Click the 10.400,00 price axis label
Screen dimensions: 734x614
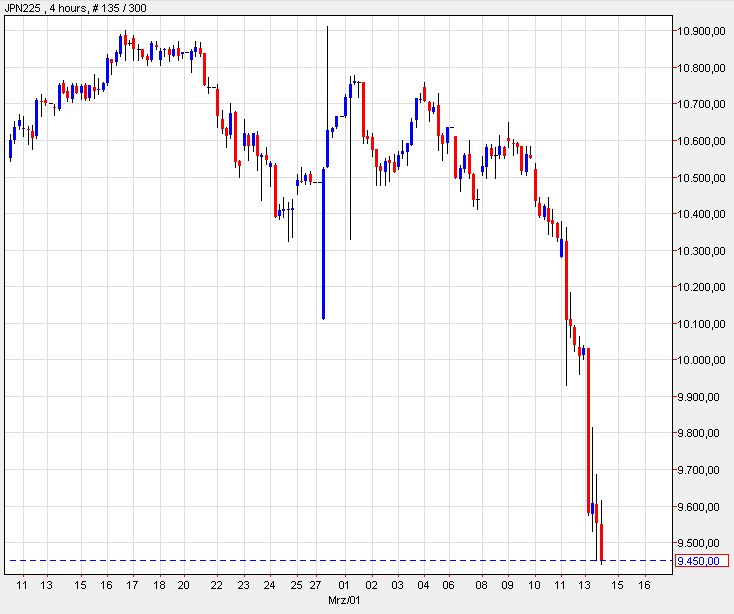click(701, 214)
